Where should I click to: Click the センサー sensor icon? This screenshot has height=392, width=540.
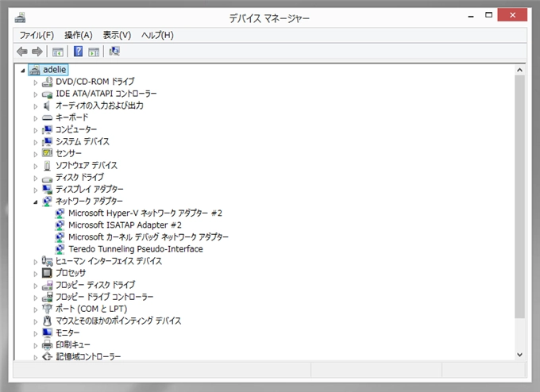point(47,153)
